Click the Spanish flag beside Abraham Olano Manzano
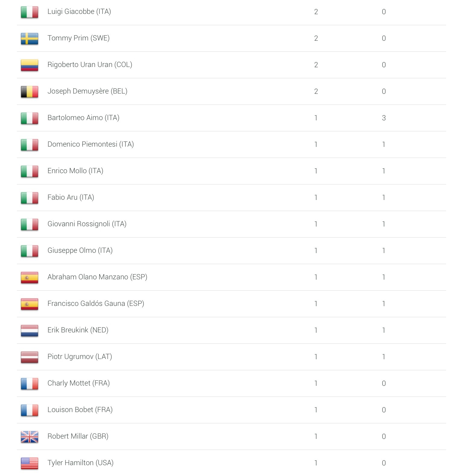The height and width of the screenshot is (476, 463). pos(30,278)
